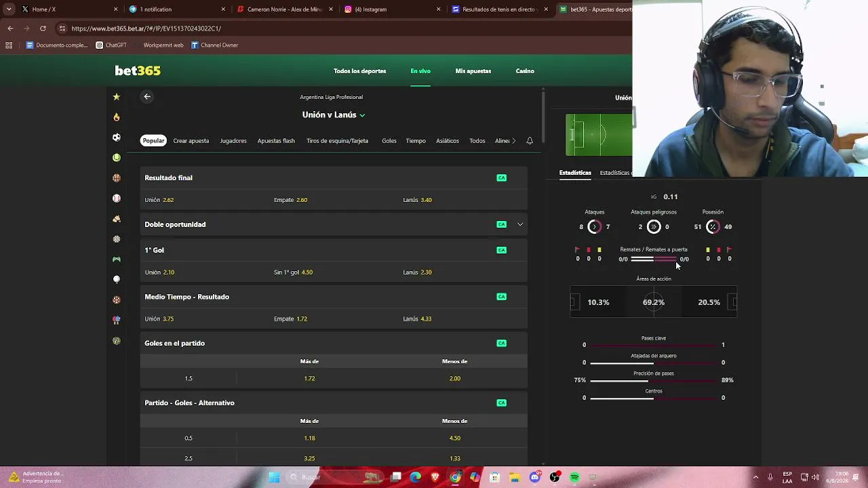Open the Todos market tab
The height and width of the screenshot is (488, 868).
[x=477, y=141]
